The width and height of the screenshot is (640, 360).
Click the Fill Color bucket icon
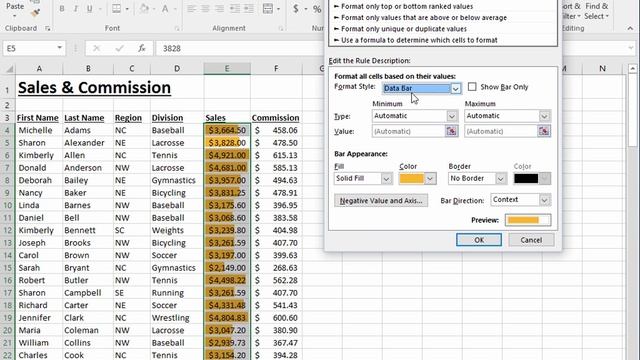pyautogui.click(x=144, y=9)
